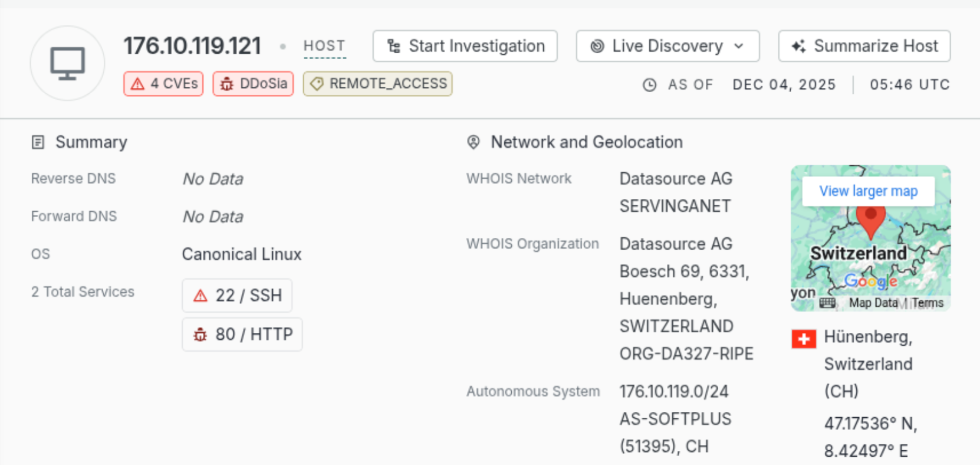Click the Google logo on map
Image resolution: width=980 pixels, height=465 pixels.
point(871,281)
